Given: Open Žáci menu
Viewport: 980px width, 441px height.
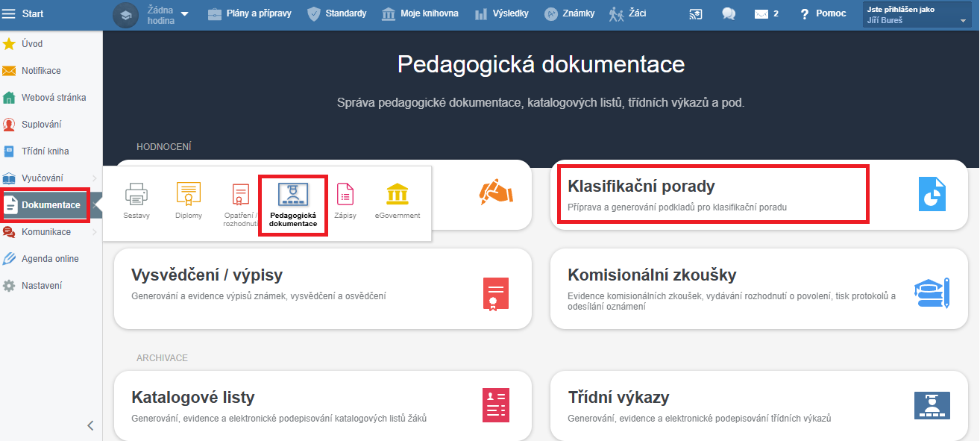Looking at the screenshot, I should pyautogui.click(x=627, y=13).
